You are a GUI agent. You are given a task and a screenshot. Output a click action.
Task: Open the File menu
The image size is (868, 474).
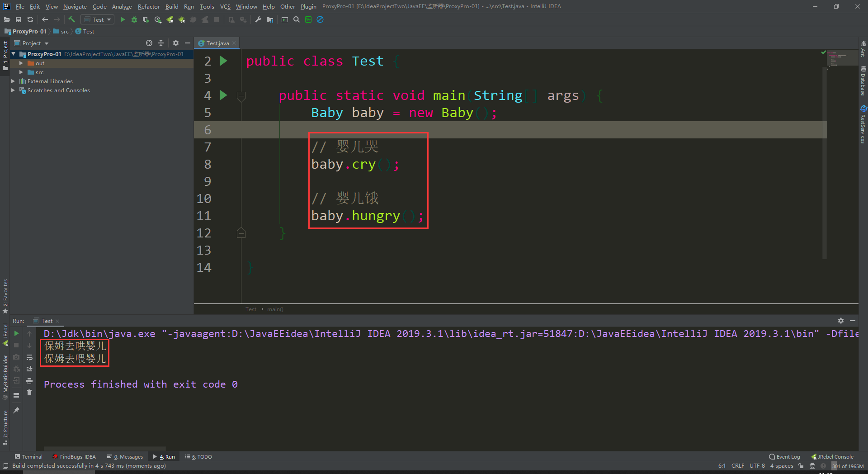(x=20, y=6)
